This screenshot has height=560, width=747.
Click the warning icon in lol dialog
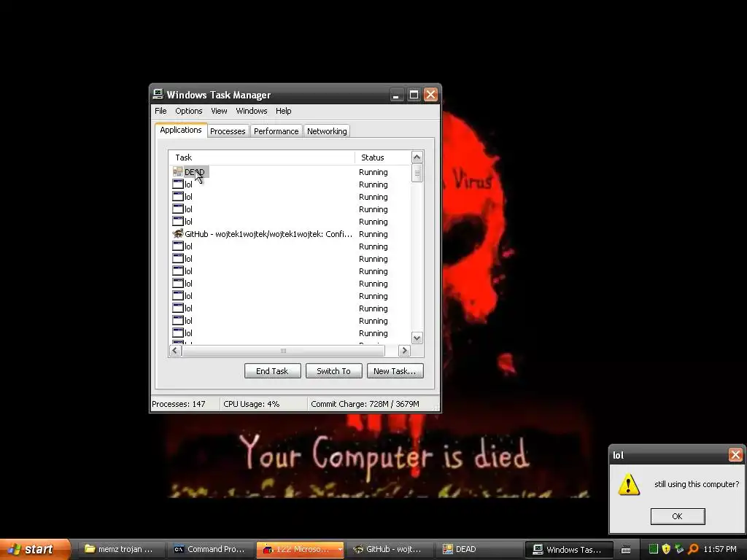coord(629,484)
